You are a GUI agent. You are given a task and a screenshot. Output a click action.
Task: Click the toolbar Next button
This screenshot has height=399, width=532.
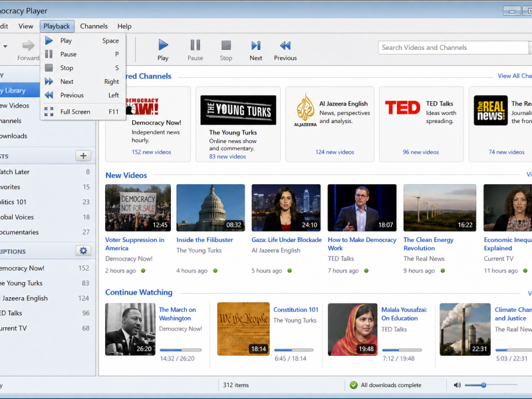[x=256, y=51]
